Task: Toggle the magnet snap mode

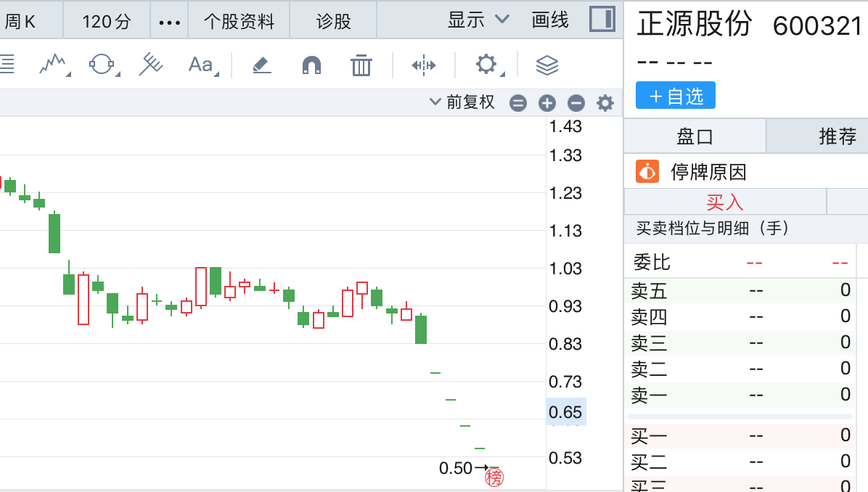Action: tap(311, 65)
